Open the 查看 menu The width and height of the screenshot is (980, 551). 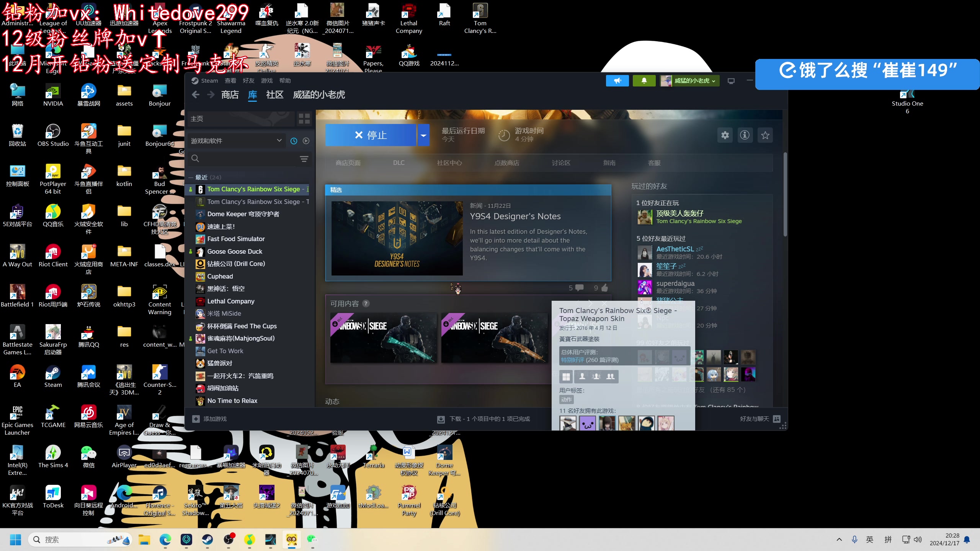coord(230,81)
